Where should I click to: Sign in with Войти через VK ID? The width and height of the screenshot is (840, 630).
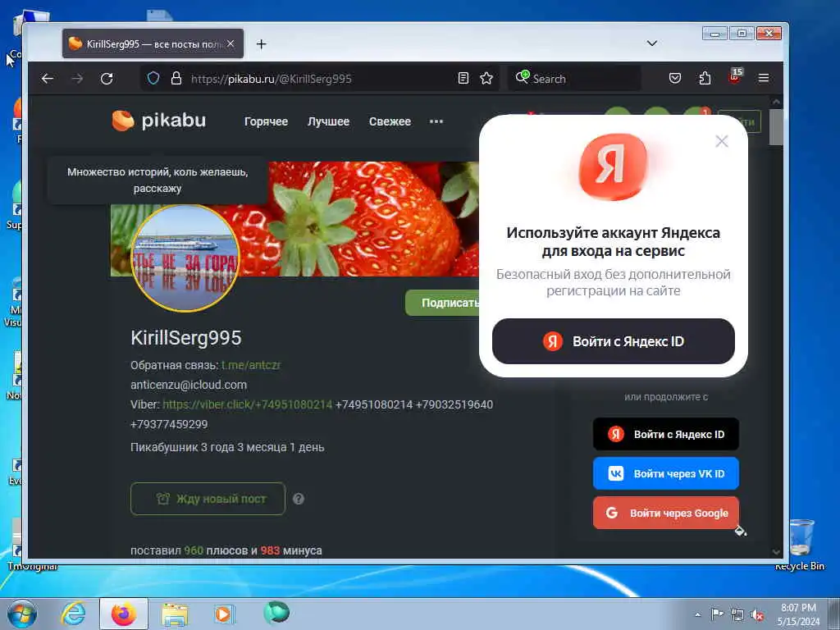(x=666, y=473)
